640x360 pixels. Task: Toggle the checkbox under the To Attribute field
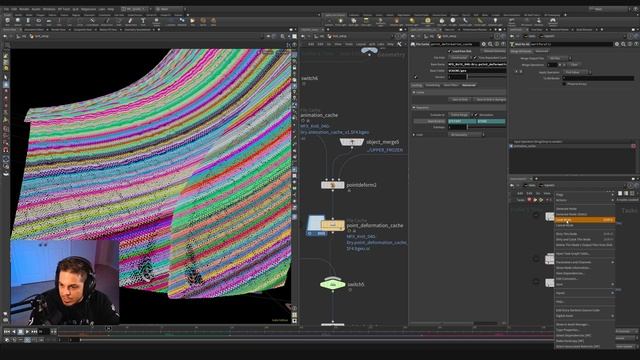point(564,84)
